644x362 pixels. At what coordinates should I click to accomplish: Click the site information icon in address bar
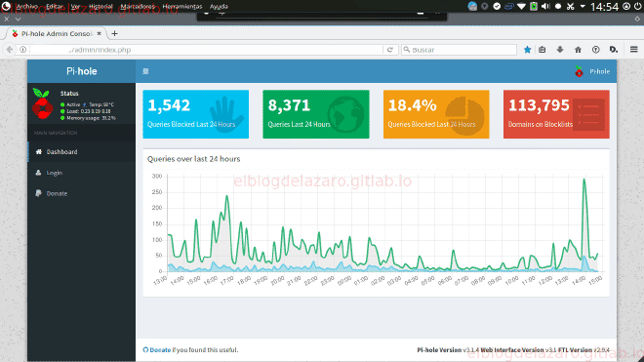tap(23, 50)
